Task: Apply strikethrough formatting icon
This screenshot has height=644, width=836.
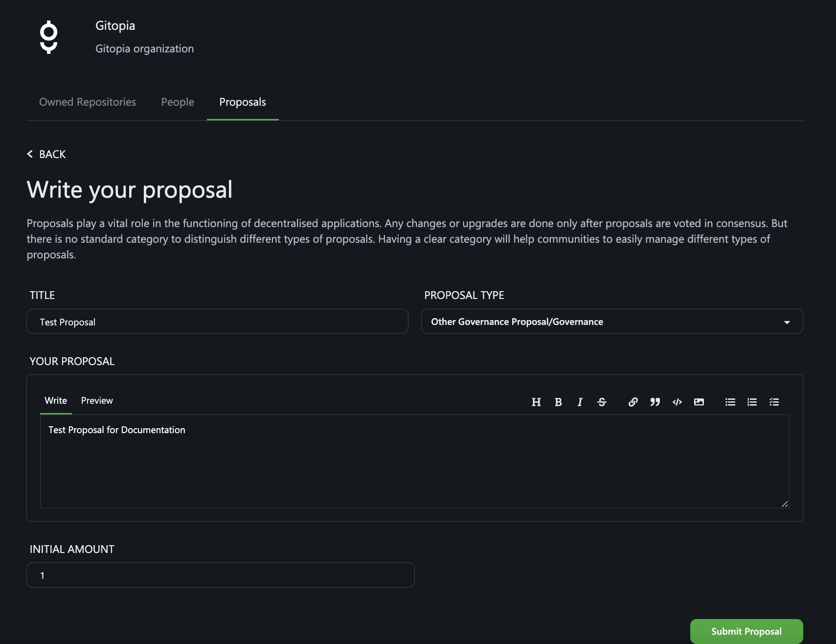Action: coord(602,402)
